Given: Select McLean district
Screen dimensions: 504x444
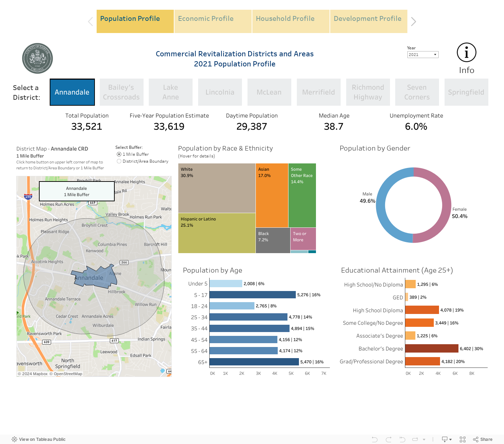Looking at the screenshot, I should 269,92.
